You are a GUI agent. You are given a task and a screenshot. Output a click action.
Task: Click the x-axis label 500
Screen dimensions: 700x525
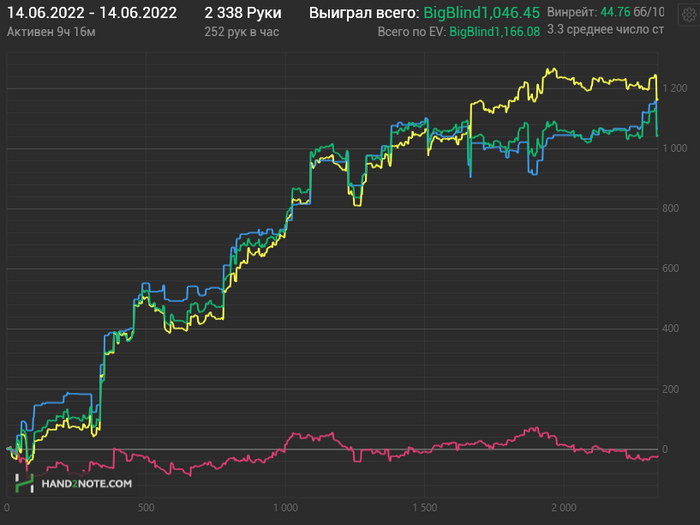(x=146, y=508)
